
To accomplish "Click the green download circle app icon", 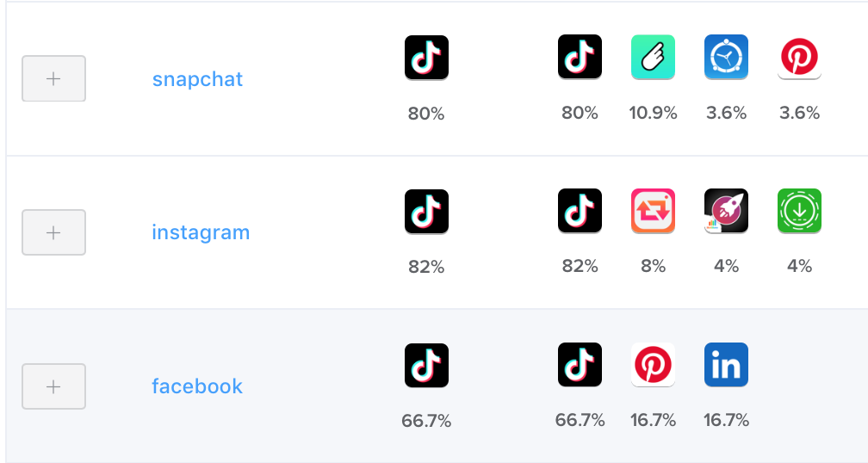I will point(799,212).
